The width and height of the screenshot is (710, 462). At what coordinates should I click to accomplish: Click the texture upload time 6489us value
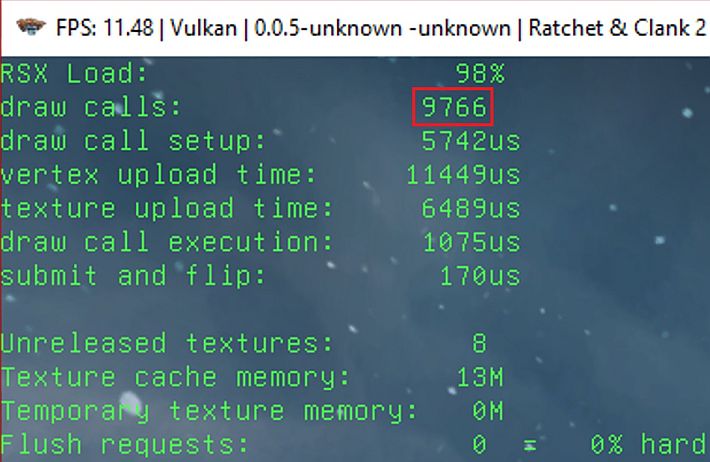pos(471,208)
